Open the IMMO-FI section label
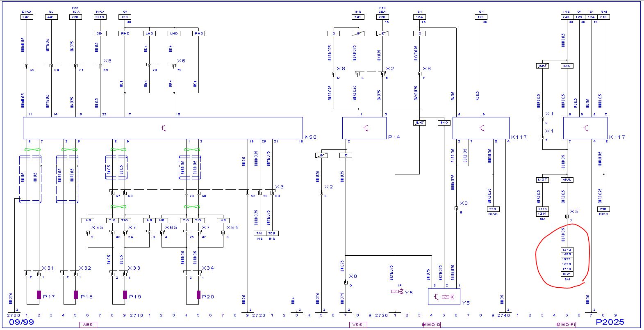This screenshot has width=644, height=330. 565,325
